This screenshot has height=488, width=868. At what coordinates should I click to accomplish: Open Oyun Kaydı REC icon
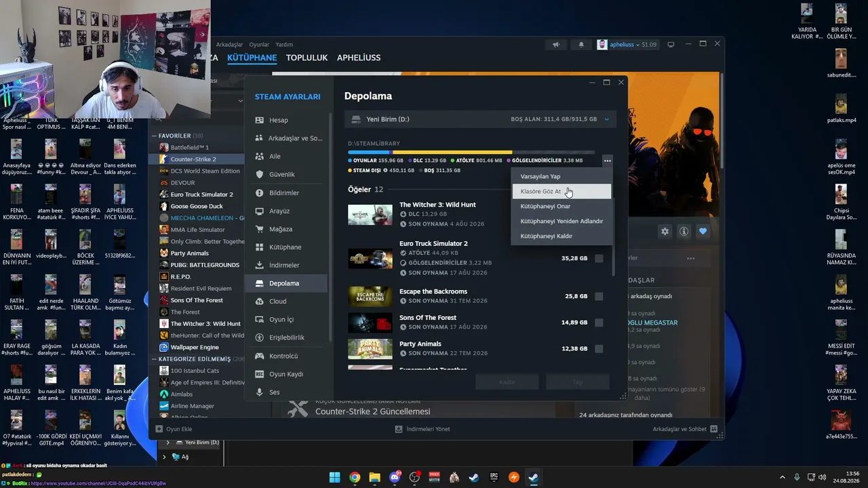pyautogui.click(x=259, y=374)
